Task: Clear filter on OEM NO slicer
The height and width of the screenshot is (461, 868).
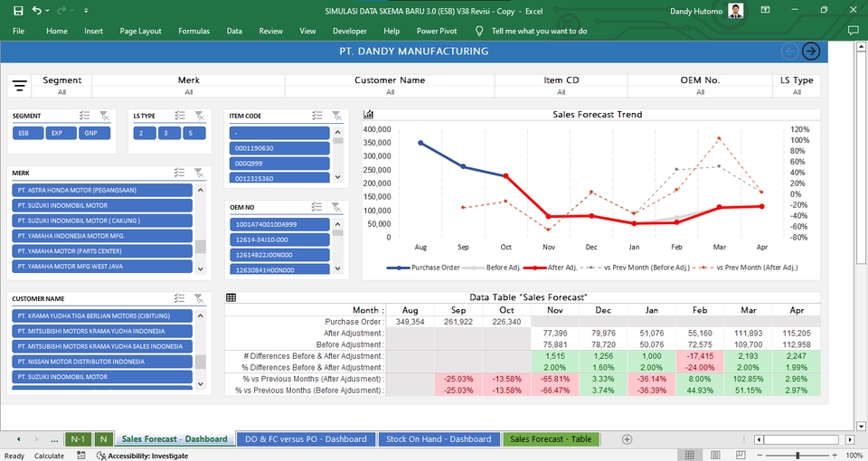Action: tap(336, 206)
